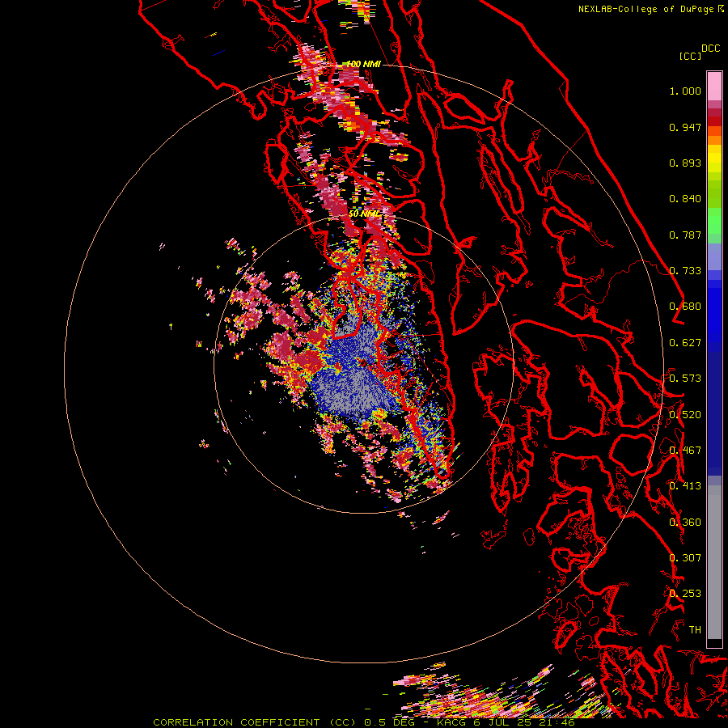Image resolution: width=728 pixels, height=728 pixels.
Task: Click the DCC label above the color scale
Action: tap(710, 49)
